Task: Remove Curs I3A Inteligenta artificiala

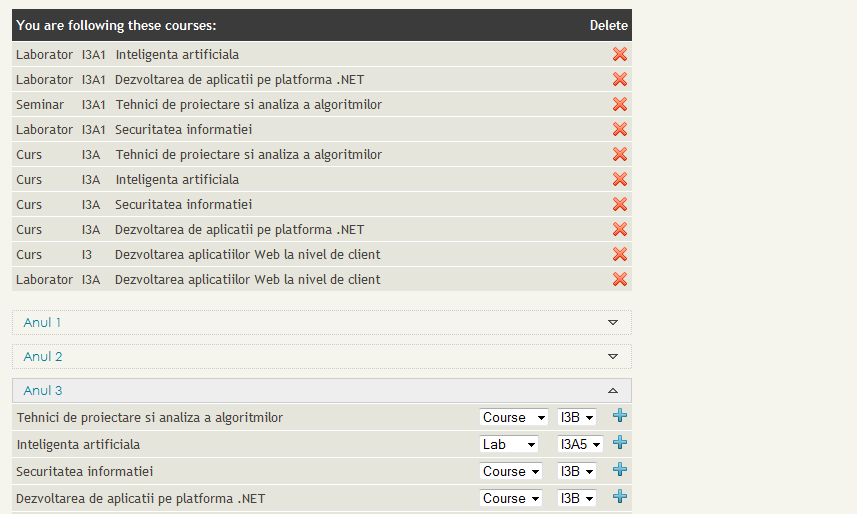Action: pos(620,179)
